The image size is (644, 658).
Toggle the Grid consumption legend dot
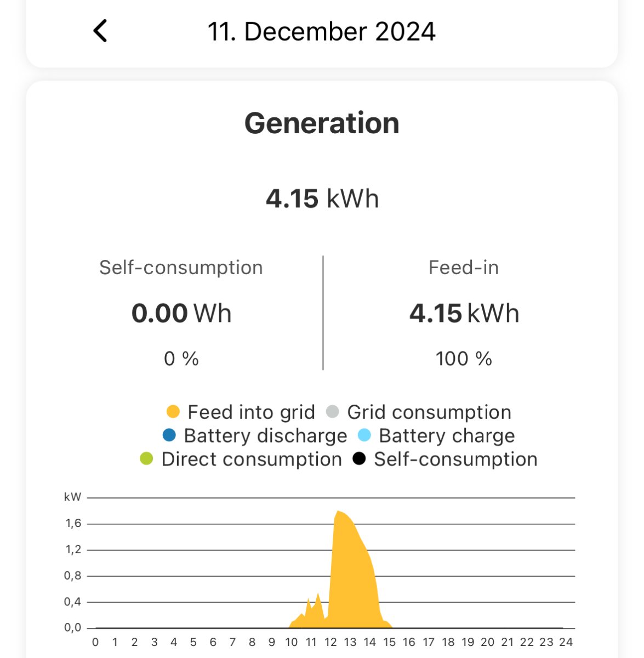(333, 412)
